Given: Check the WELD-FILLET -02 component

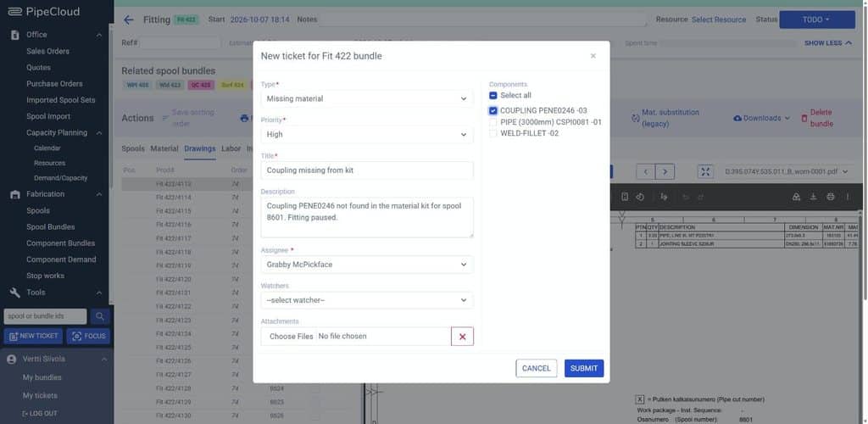Looking at the screenshot, I should click(493, 133).
